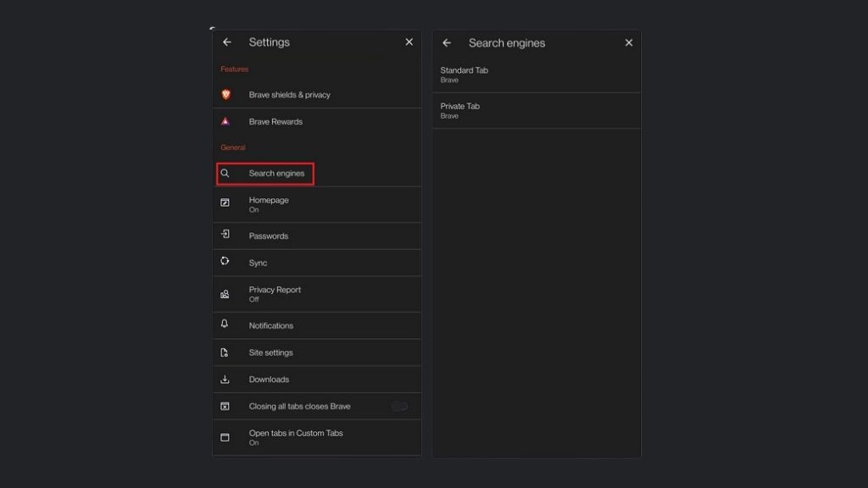
Task: Click the Notifications bell icon
Action: (x=225, y=324)
